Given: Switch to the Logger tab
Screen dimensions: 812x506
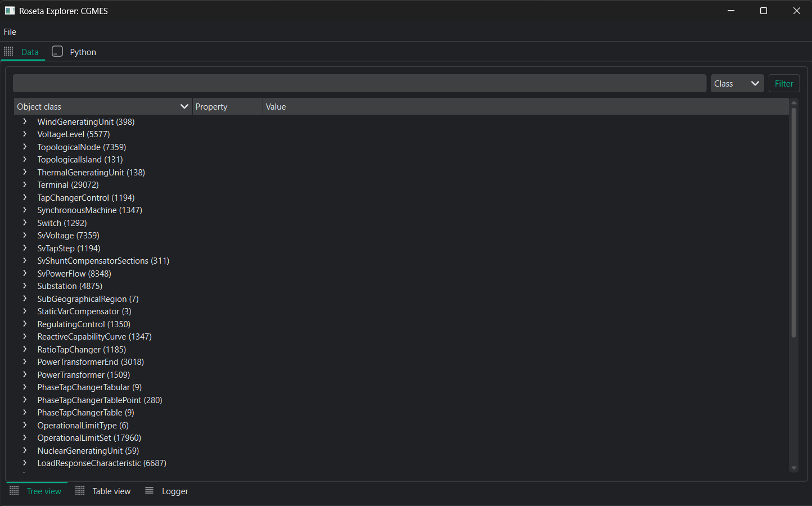Looking at the screenshot, I should point(175,491).
